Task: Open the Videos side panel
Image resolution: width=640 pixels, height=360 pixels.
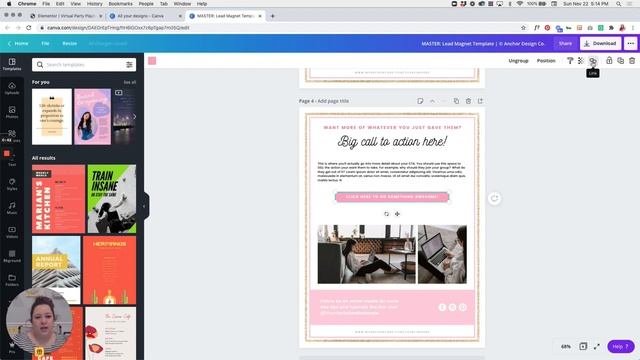Action: [12, 232]
